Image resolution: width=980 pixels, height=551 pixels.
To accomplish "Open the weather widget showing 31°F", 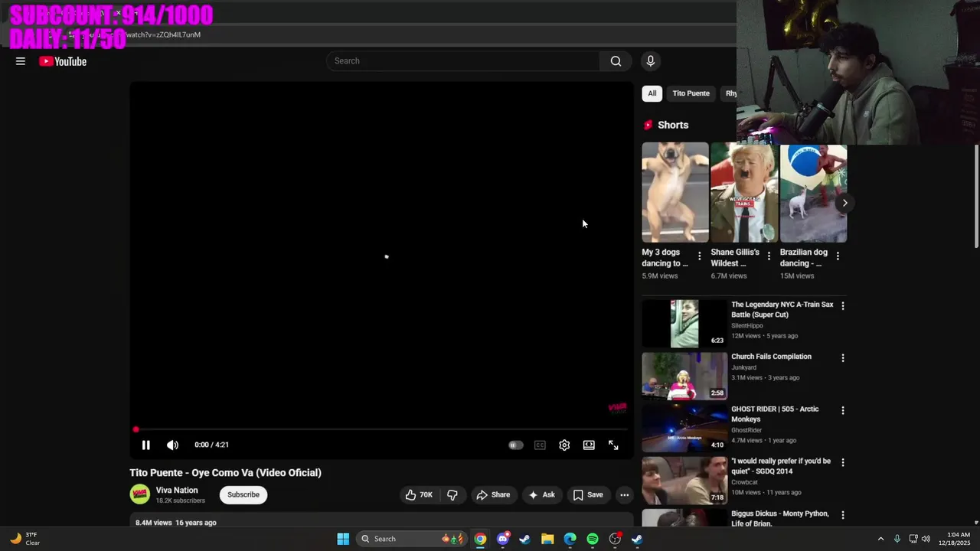I will coord(24,539).
